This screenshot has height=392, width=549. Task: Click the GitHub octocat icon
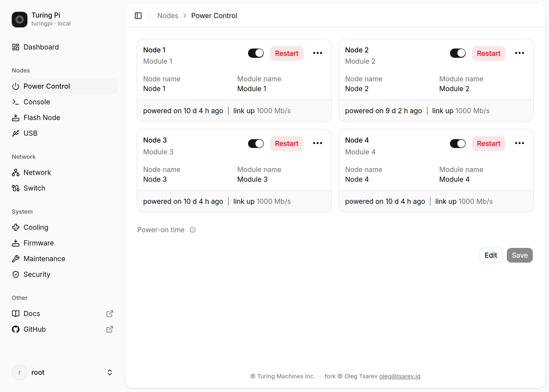click(16, 329)
